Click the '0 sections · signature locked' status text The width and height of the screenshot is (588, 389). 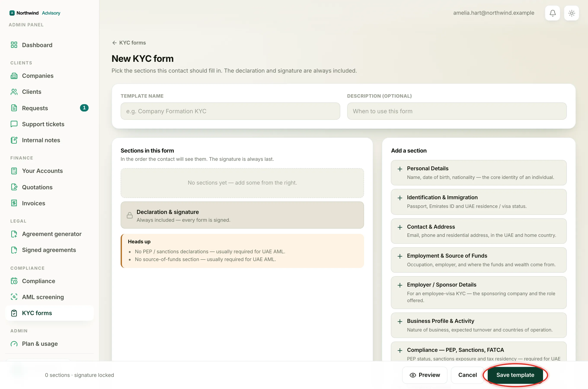pyautogui.click(x=79, y=375)
